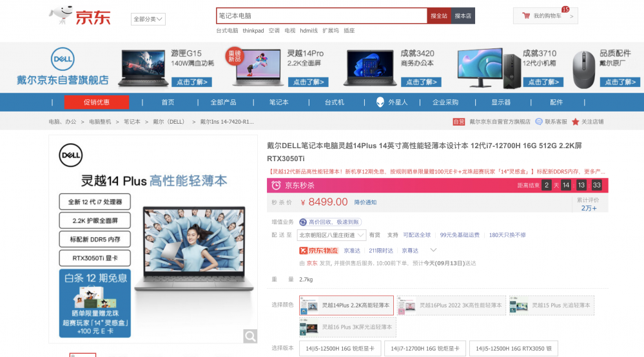
Task: Click the 降价通知 price alert link
Action: [366, 202]
